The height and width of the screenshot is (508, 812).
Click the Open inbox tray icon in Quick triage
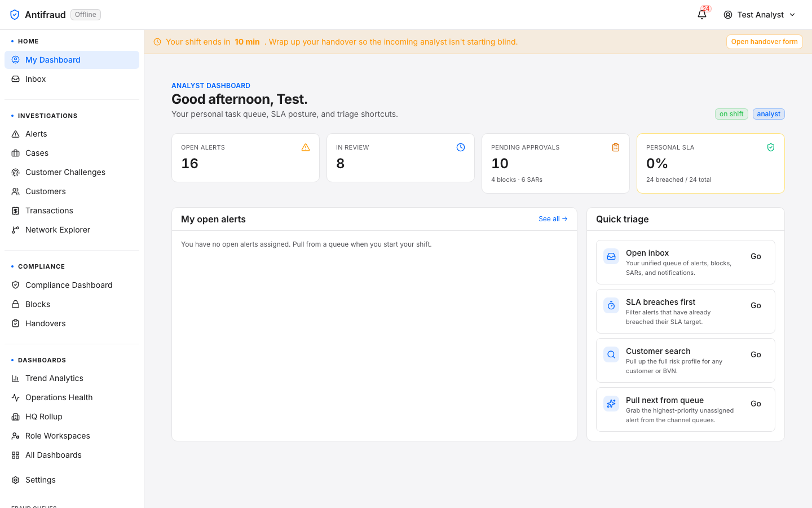(x=611, y=256)
